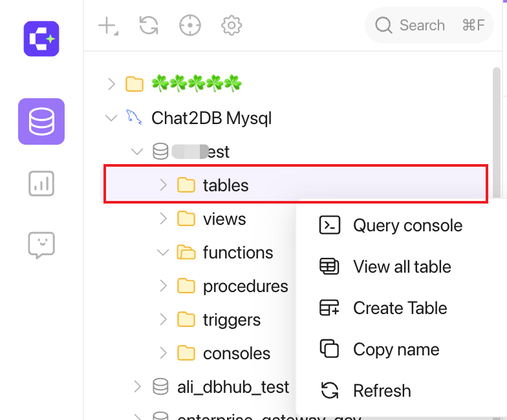Expand the tables folder
This screenshot has height=420, width=507.
[163, 185]
